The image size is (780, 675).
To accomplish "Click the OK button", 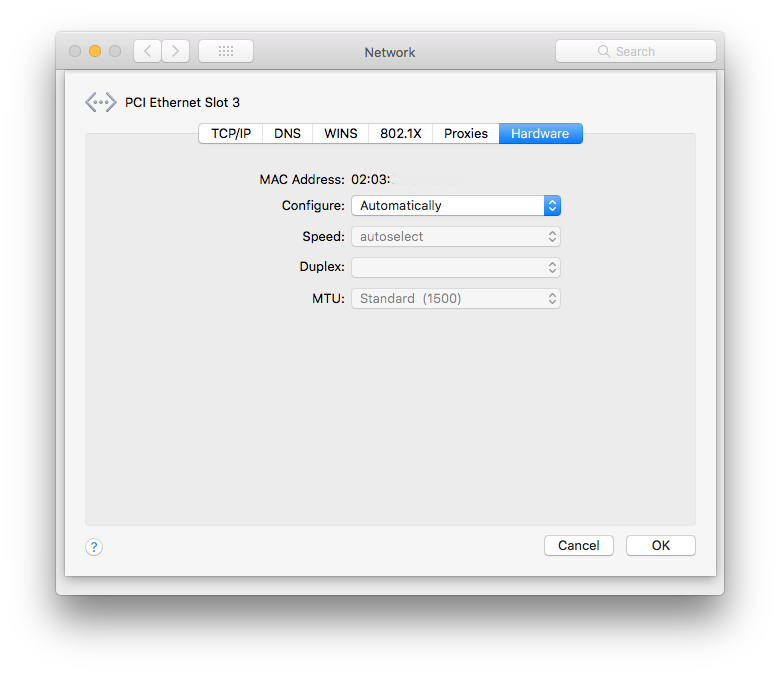I will click(x=661, y=546).
